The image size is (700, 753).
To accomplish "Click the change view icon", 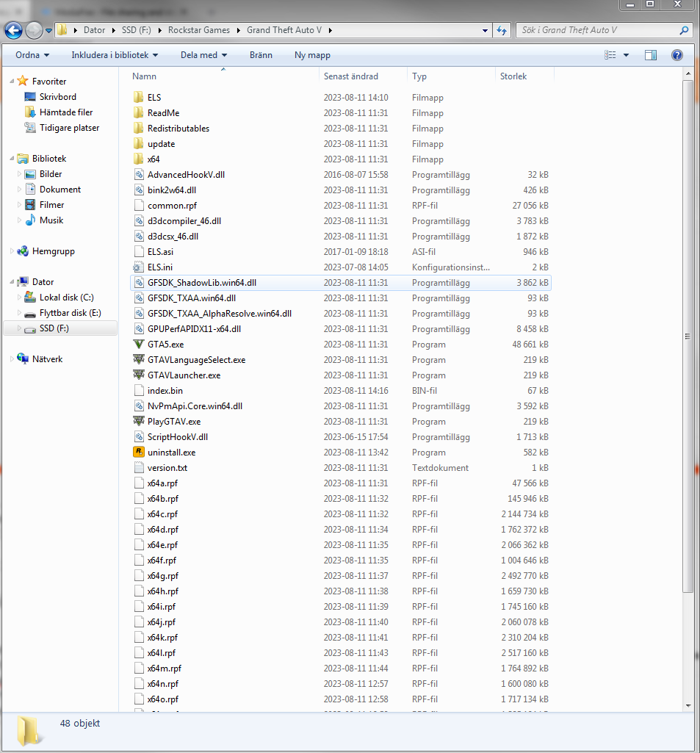I will (610, 55).
